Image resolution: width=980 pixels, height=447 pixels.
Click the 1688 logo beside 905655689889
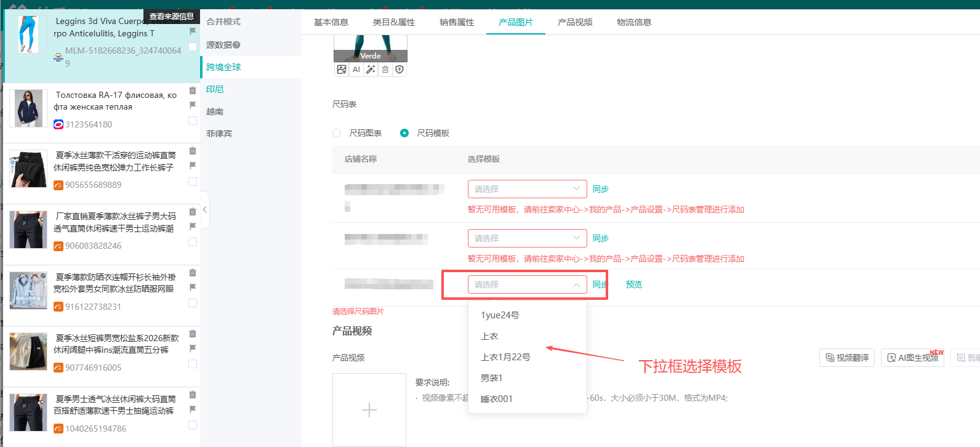tap(58, 185)
